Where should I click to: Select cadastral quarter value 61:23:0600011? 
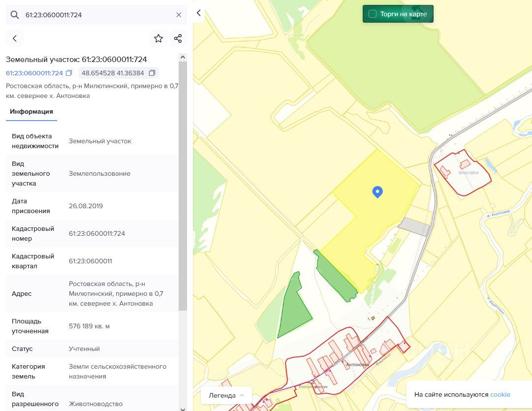(x=90, y=261)
